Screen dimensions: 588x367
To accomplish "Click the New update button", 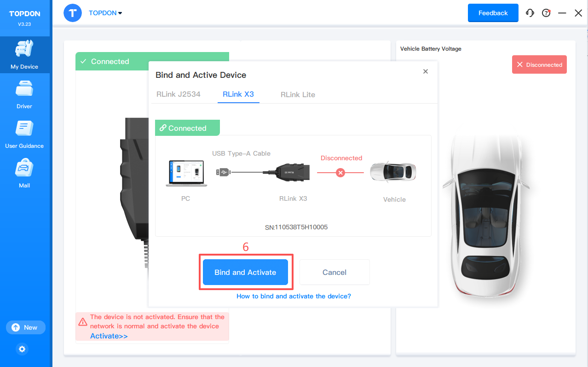I will pyautogui.click(x=26, y=327).
